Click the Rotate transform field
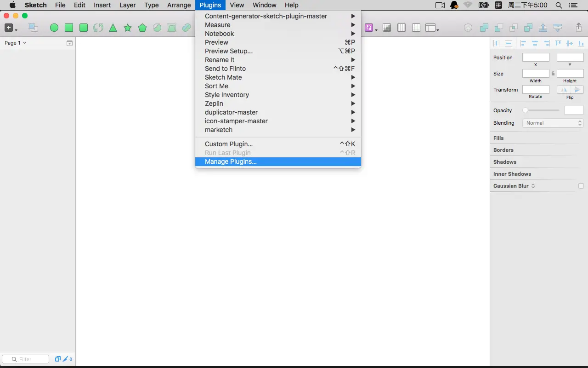588x368 pixels. coord(536,90)
